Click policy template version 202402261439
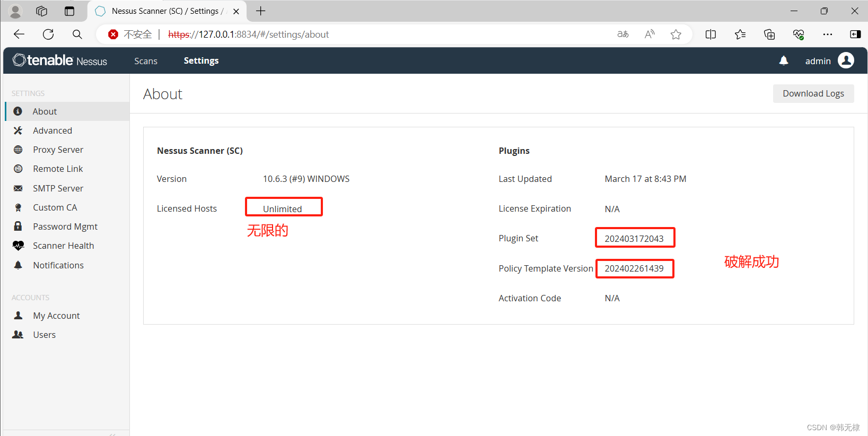868x436 pixels. pos(634,268)
